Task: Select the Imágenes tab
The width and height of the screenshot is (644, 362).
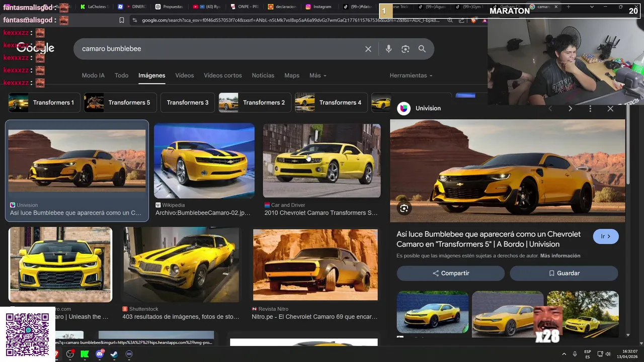Action: (x=152, y=75)
